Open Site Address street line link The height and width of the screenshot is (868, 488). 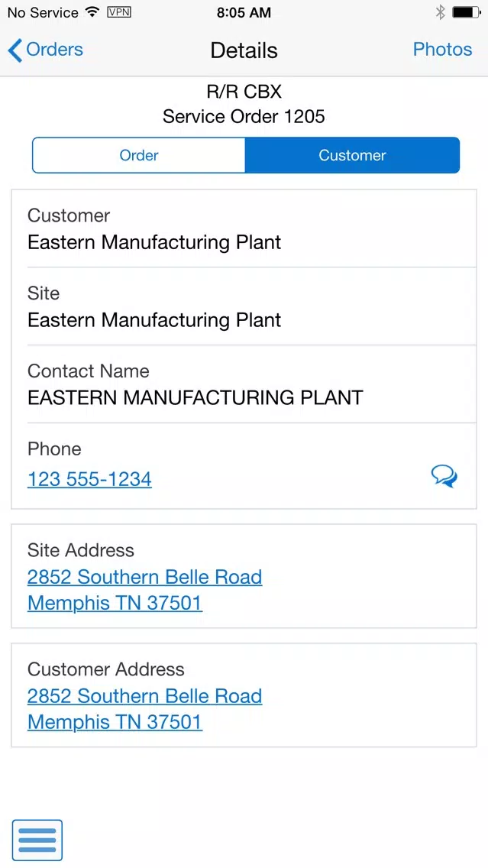coord(144,577)
